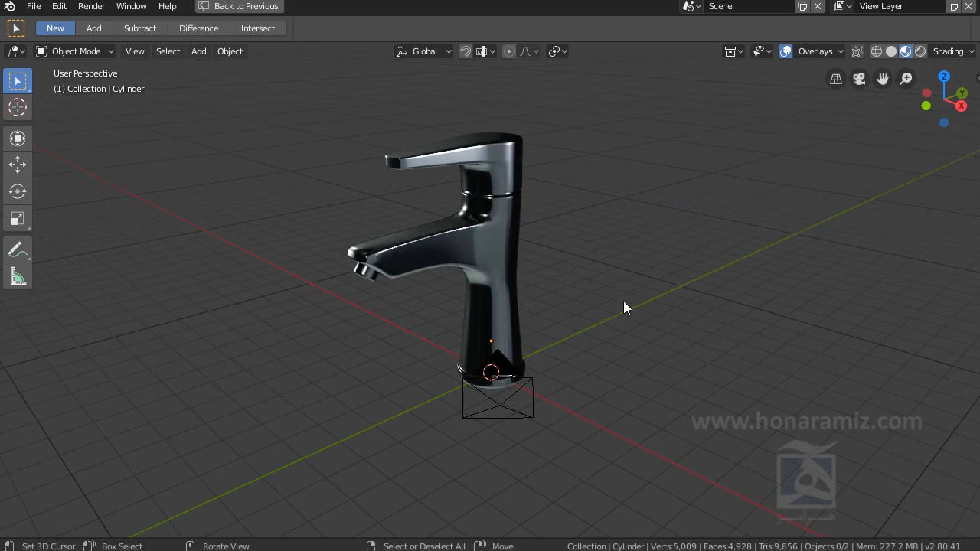Click the X axis on the navigation gizmo
Viewport: 980px width, 551px height.
pyautogui.click(x=961, y=106)
